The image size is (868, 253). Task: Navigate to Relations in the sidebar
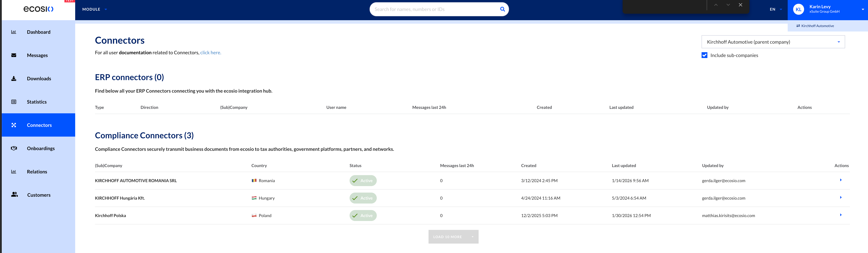click(x=38, y=172)
